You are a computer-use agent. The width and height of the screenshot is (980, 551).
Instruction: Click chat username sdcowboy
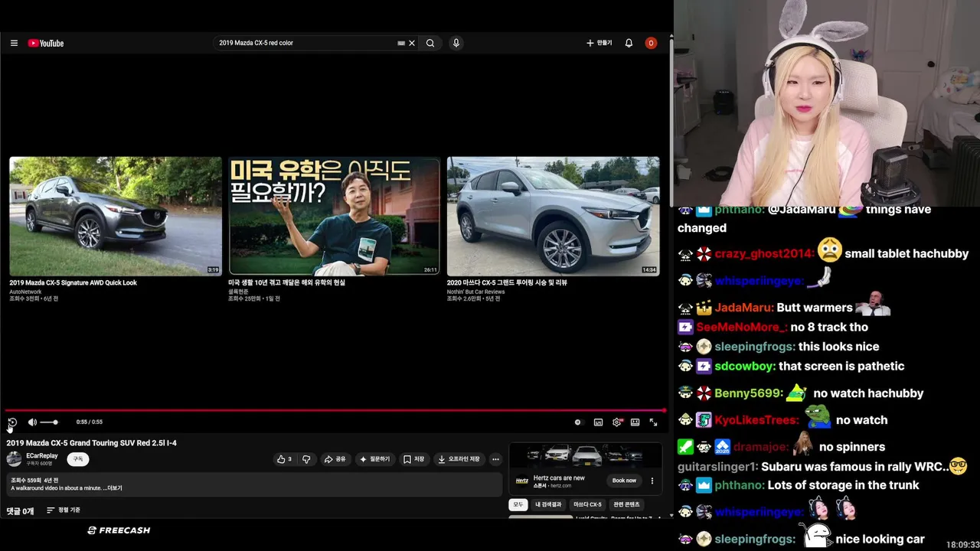point(745,367)
